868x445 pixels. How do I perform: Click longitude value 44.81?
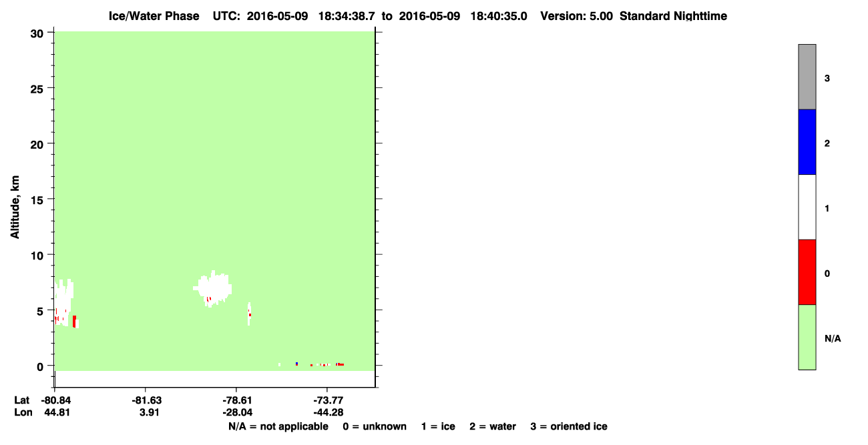57,412
